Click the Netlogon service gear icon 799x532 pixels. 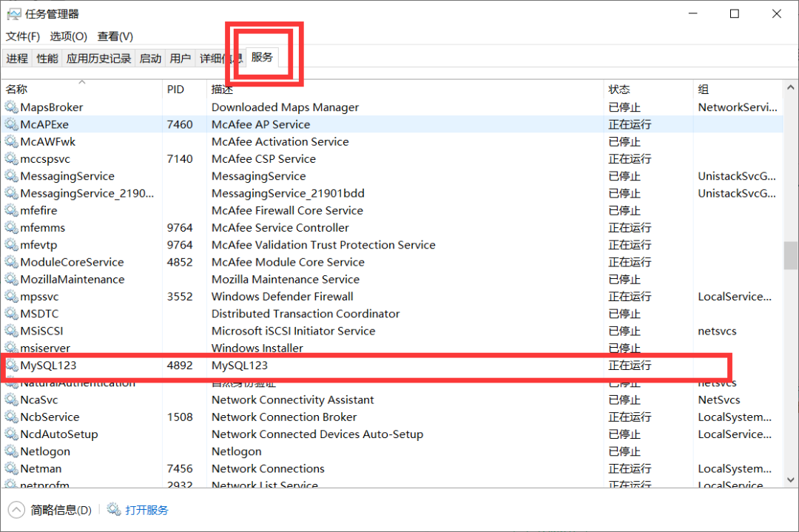point(12,451)
